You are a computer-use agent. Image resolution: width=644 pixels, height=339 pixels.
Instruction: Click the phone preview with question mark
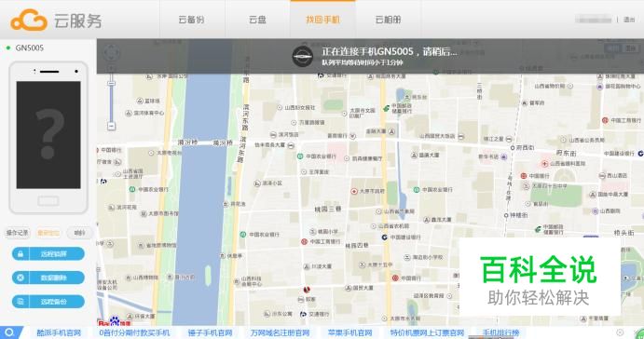coord(48,138)
